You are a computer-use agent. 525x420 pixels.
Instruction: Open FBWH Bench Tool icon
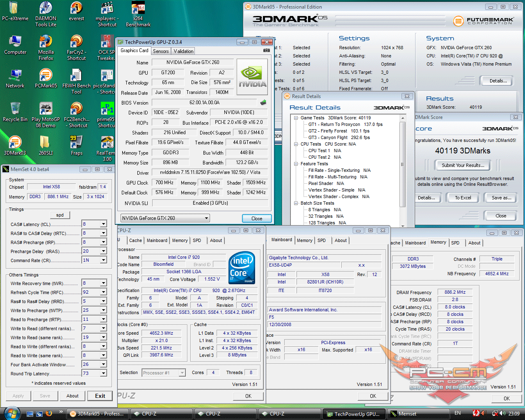(x=76, y=82)
